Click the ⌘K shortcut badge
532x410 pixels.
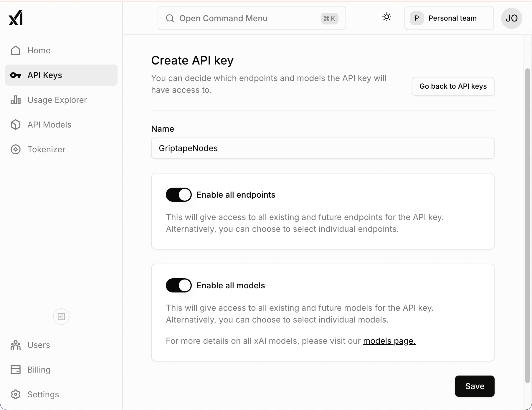click(330, 18)
